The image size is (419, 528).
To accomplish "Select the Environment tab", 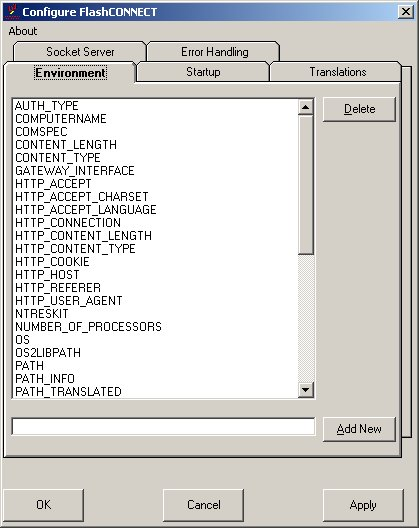I will click(x=70, y=72).
